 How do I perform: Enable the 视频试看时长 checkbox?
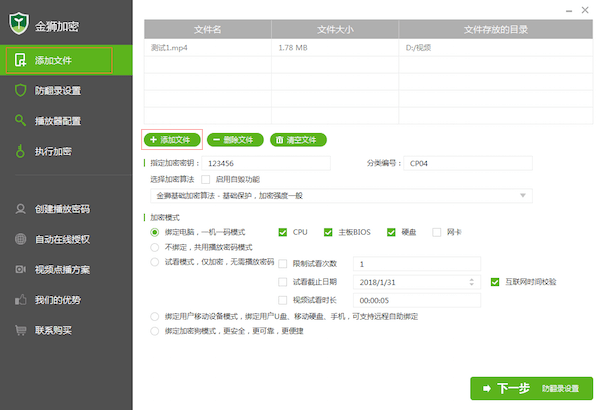pos(283,300)
